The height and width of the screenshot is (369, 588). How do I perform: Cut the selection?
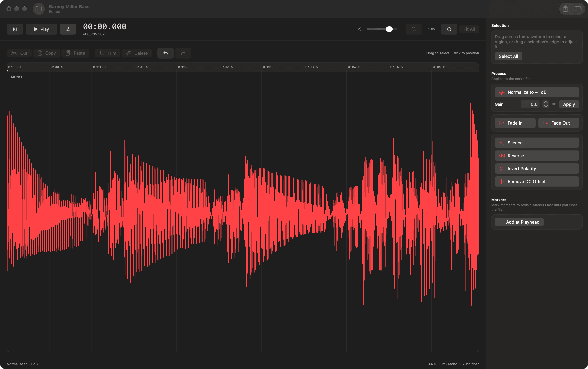(x=19, y=53)
